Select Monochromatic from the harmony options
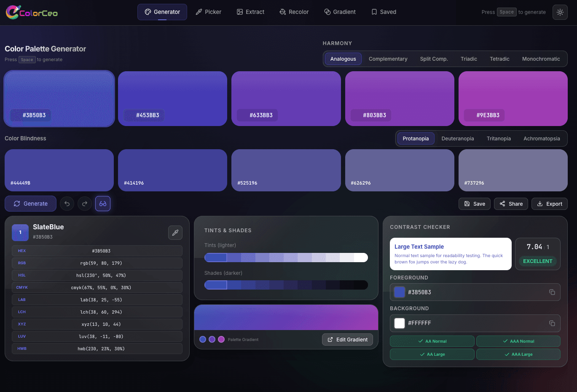Screen dimensions: 577x392 pyautogui.click(x=541, y=59)
